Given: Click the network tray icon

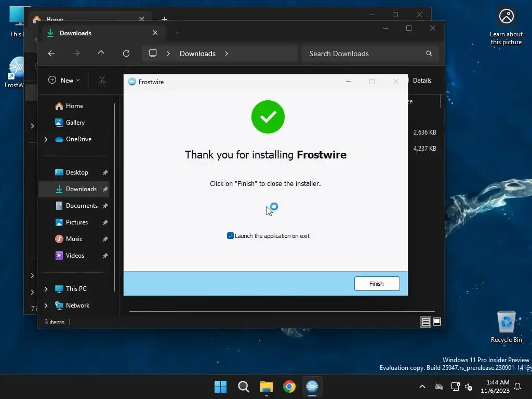Looking at the screenshot, I should 455,387.
